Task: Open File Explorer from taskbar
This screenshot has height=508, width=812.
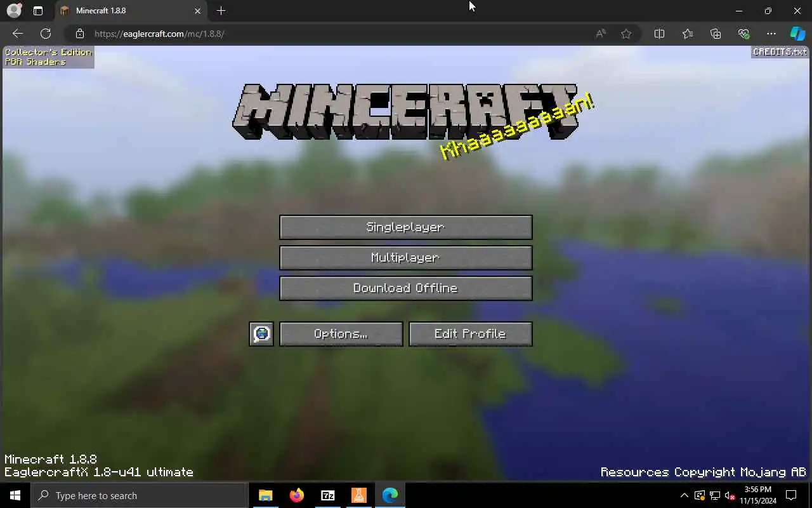Action: click(x=265, y=495)
